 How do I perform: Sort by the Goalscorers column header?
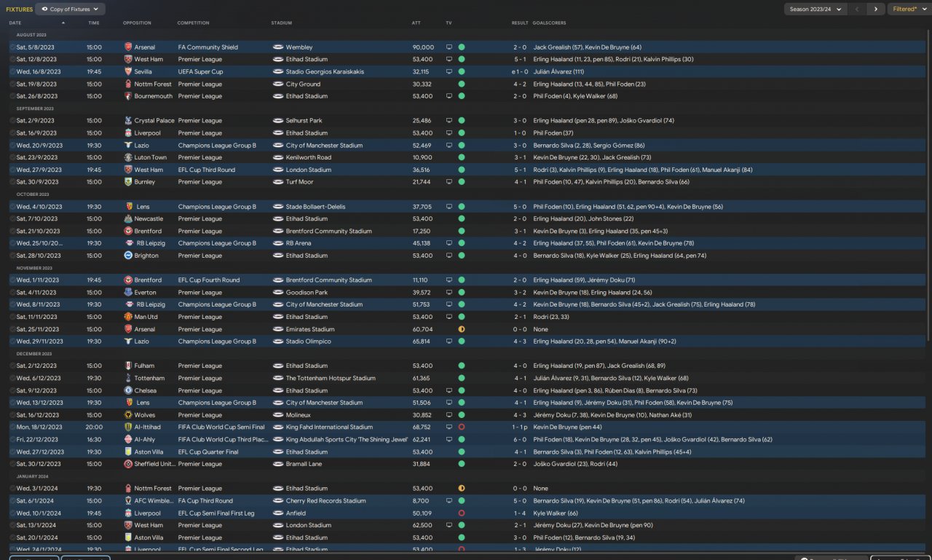click(x=550, y=23)
